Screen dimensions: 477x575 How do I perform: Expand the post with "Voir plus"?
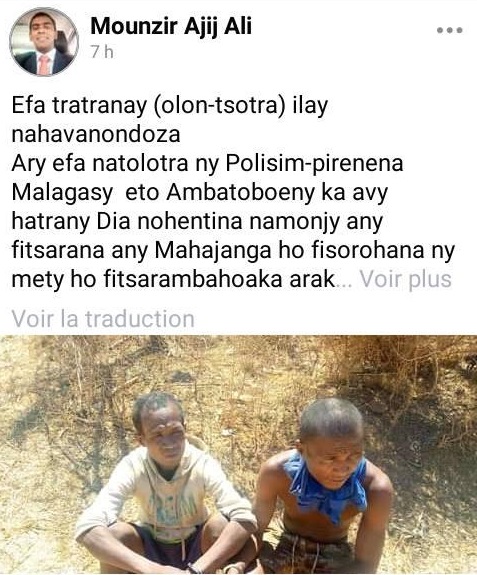(406, 279)
